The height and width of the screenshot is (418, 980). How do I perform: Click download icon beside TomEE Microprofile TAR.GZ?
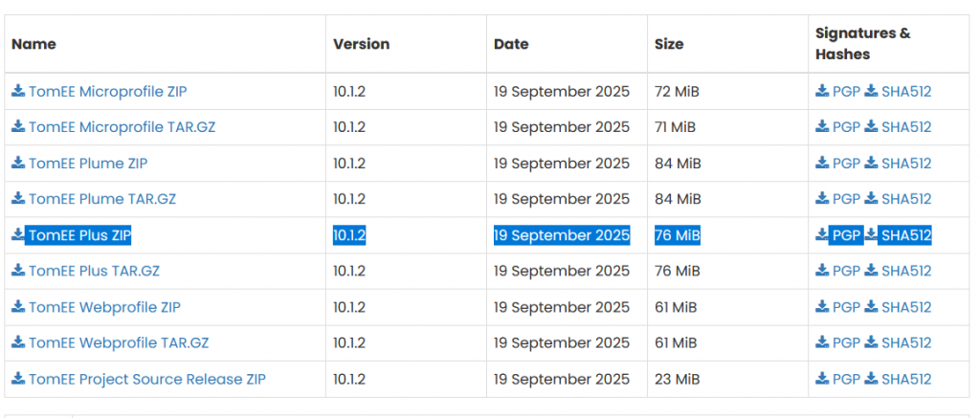tap(18, 127)
